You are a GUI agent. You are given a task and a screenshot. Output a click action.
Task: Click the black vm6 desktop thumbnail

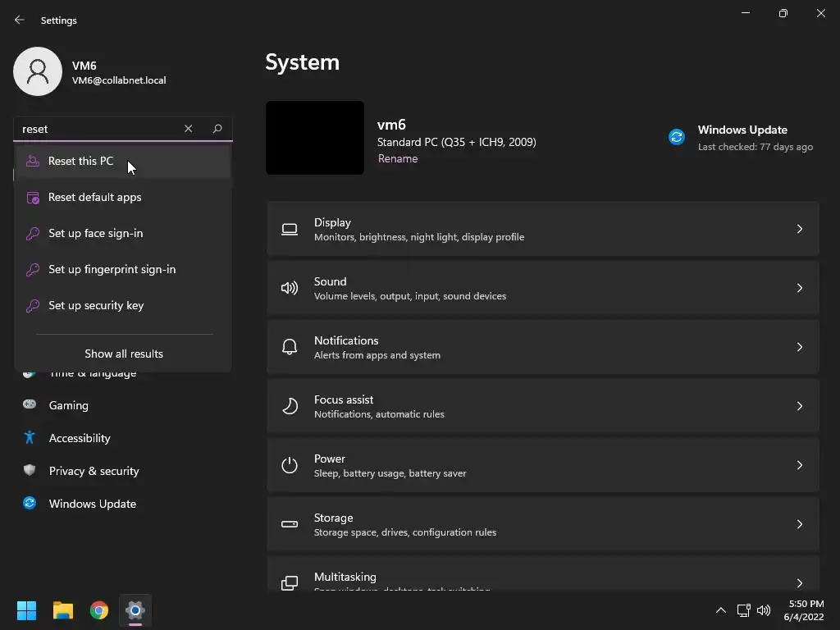315,138
